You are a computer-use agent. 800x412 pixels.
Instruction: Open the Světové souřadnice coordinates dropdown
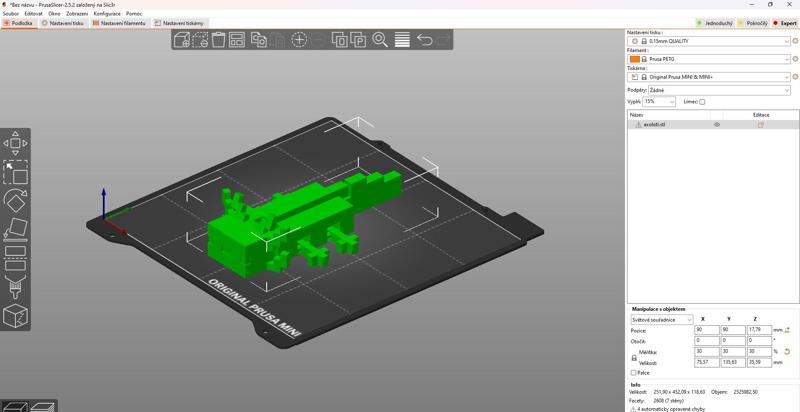[661, 320]
